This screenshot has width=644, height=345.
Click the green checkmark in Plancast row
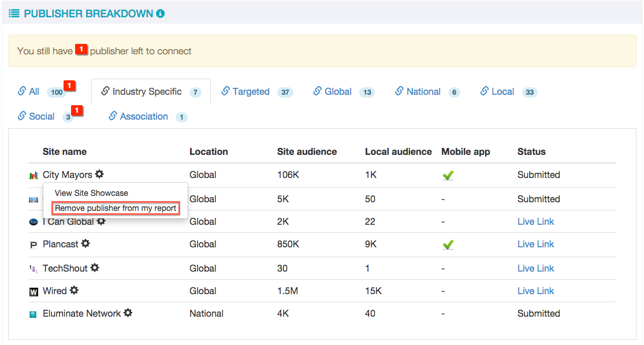pyautogui.click(x=448, y=245)
